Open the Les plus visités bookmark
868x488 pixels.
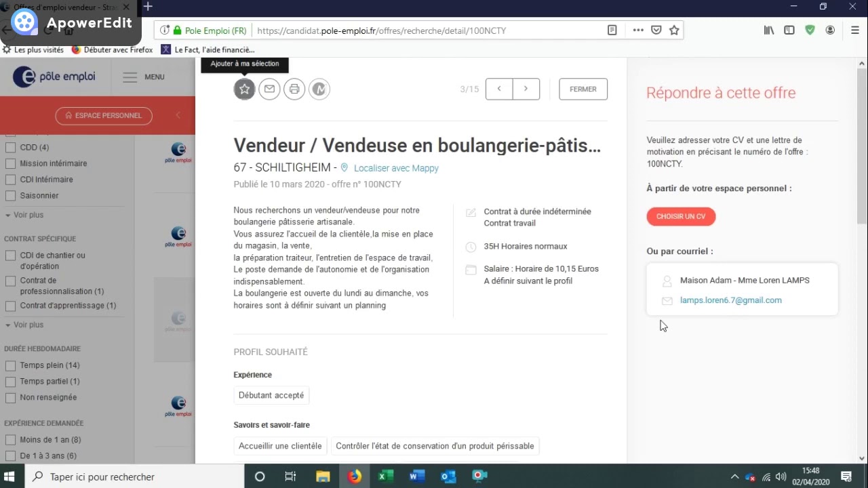point(33,49)
